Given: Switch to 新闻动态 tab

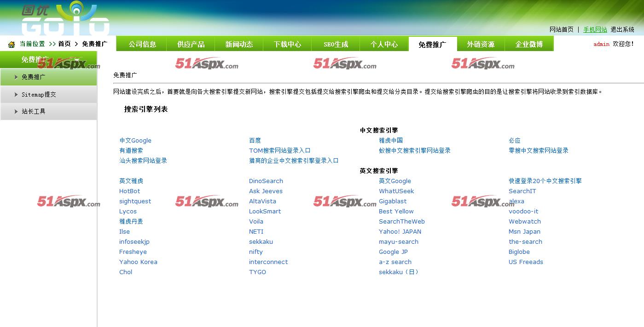Looking at the screenshot, I should pyautogui.click(x=239, y=44).
